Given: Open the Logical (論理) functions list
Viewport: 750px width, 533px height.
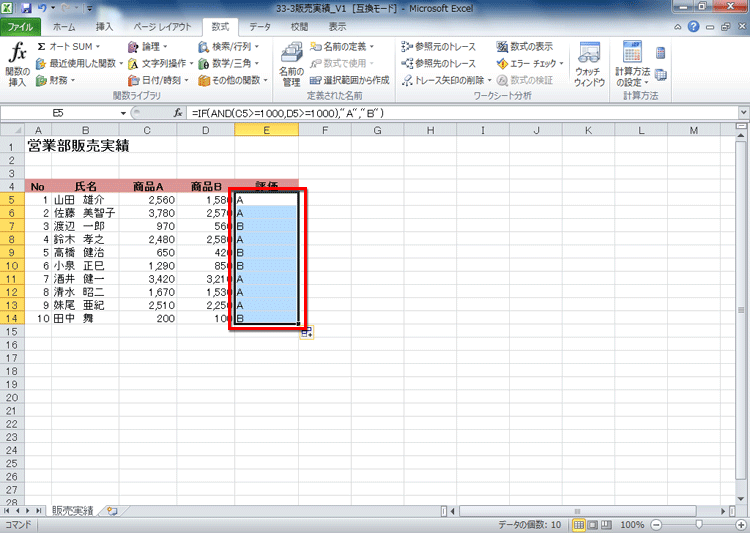Looking at the screenshot, I should (x=148, y=47).
